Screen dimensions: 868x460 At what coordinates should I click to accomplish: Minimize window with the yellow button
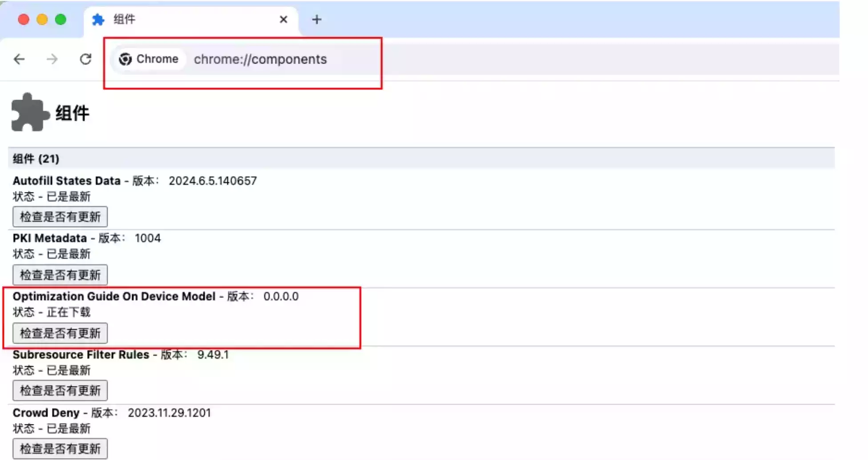42,20
